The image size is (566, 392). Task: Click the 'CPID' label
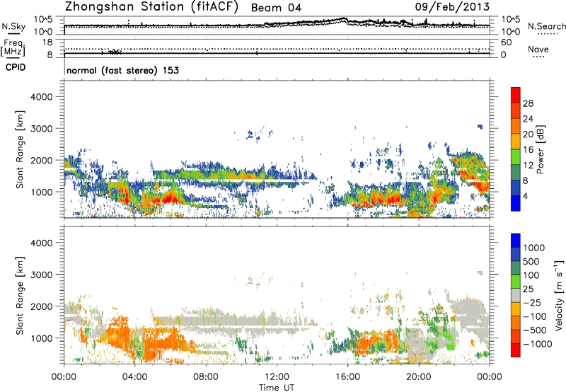(16, 67)
